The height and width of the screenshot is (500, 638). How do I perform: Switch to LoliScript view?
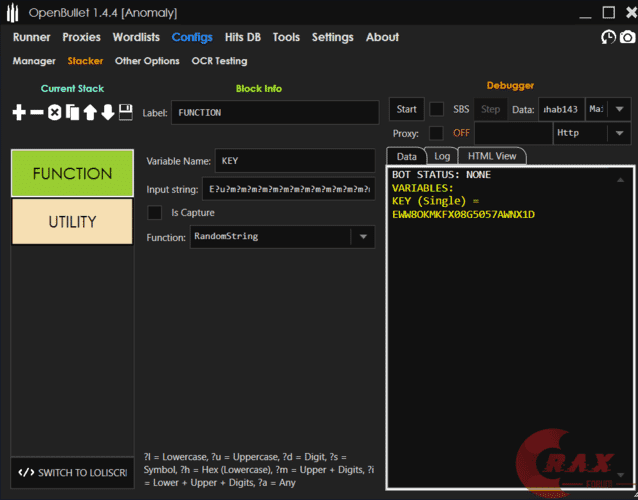click(x=72, y=472)
